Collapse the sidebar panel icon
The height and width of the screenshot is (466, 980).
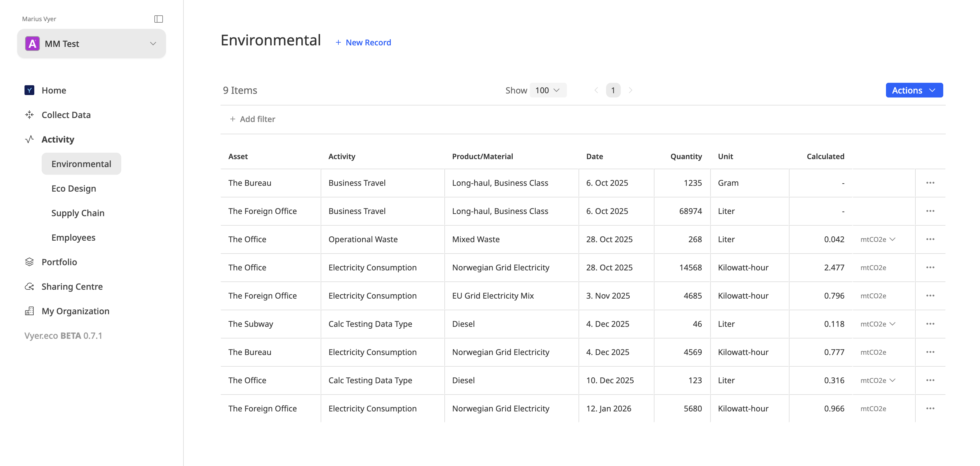pyautogui.click(x=159, y=19)
